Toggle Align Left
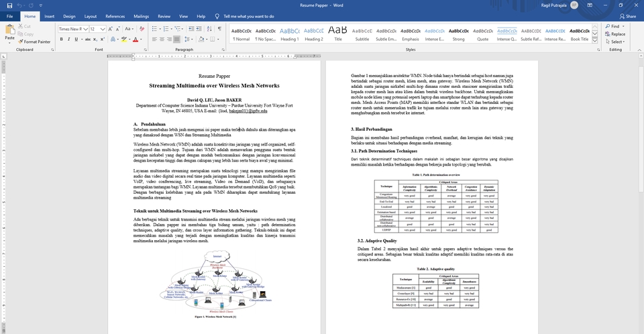Screen dimensions: 644x334 coord(154,40)
